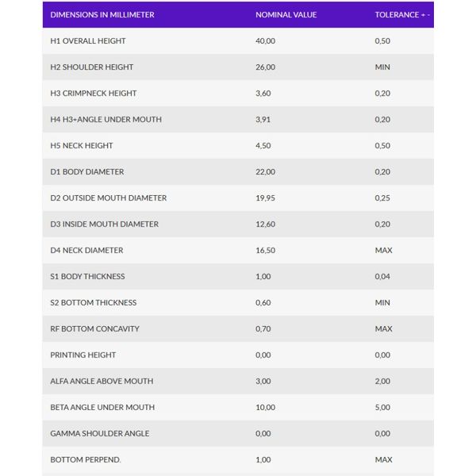The image size is (476, 476).
Task: Click the Alfa Angle Above Mouth label
Action: [102, 382]
